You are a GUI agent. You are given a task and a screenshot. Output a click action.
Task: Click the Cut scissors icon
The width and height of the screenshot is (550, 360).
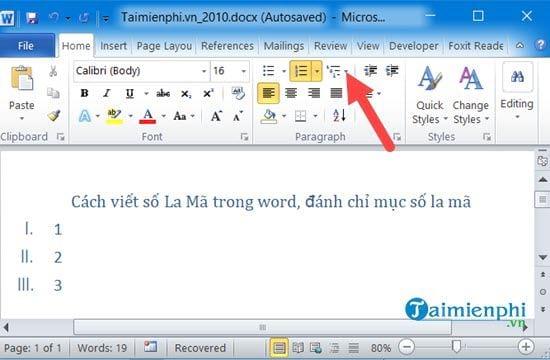[x=53, y=71]
